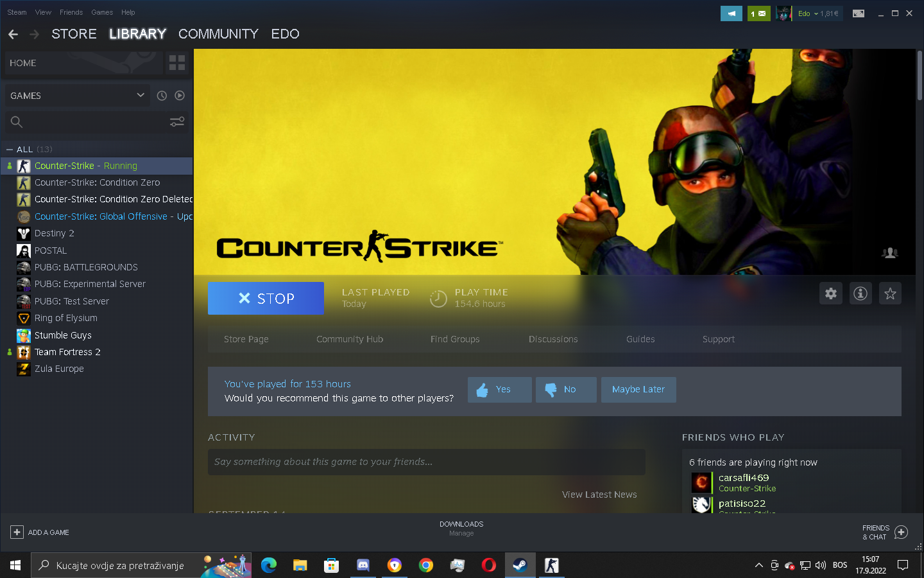Open Steam announcements megaphone icon

click(x=731, y=13)
